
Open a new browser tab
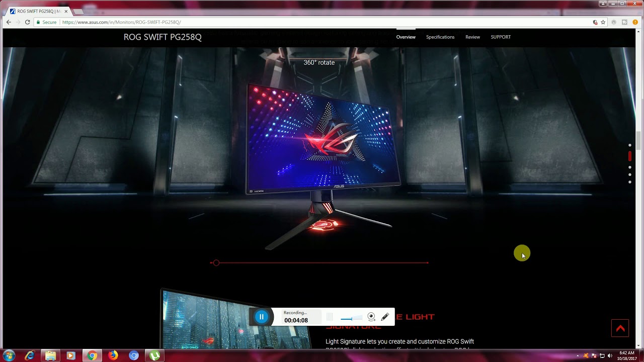(x=78, y=11)
